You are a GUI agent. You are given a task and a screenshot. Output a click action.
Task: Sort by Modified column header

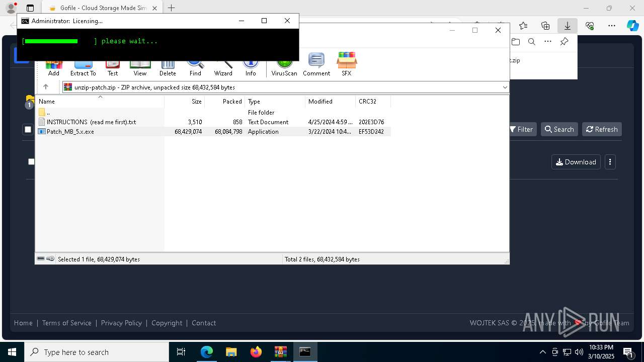point(331,102)
